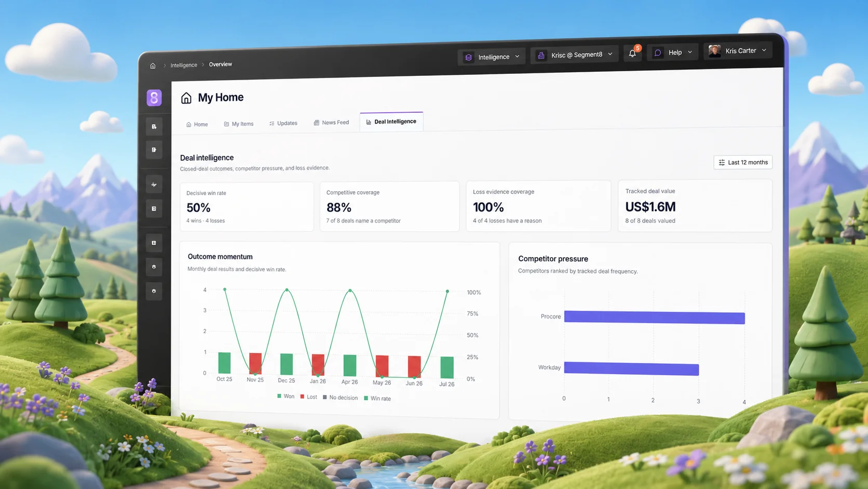
Task: Click the Competitor pressure chart title
Action: coord(553,259)
